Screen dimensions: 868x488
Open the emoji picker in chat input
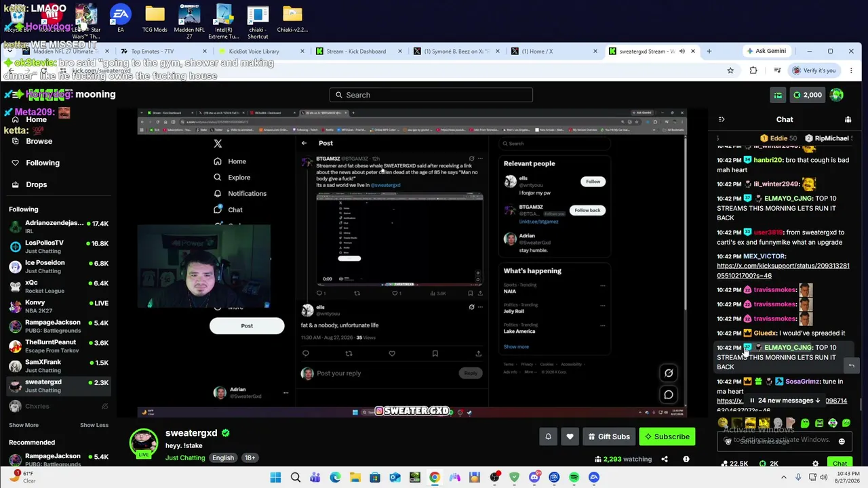842,441
